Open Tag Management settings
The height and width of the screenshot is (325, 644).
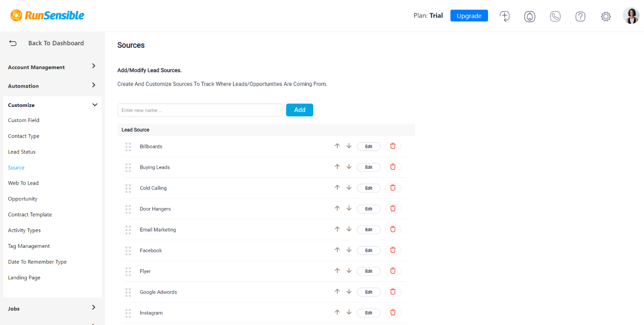(x=29, y=246)
